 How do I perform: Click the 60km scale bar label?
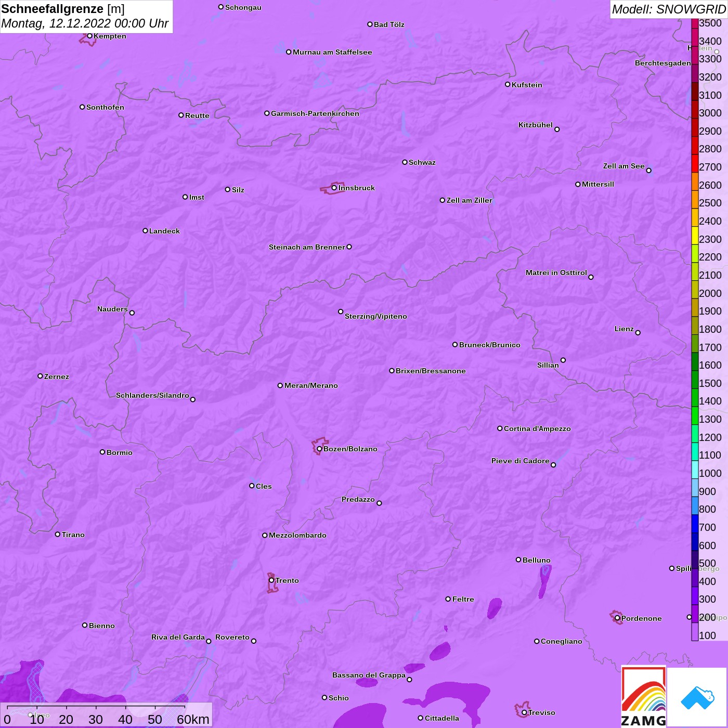[193, 719]
